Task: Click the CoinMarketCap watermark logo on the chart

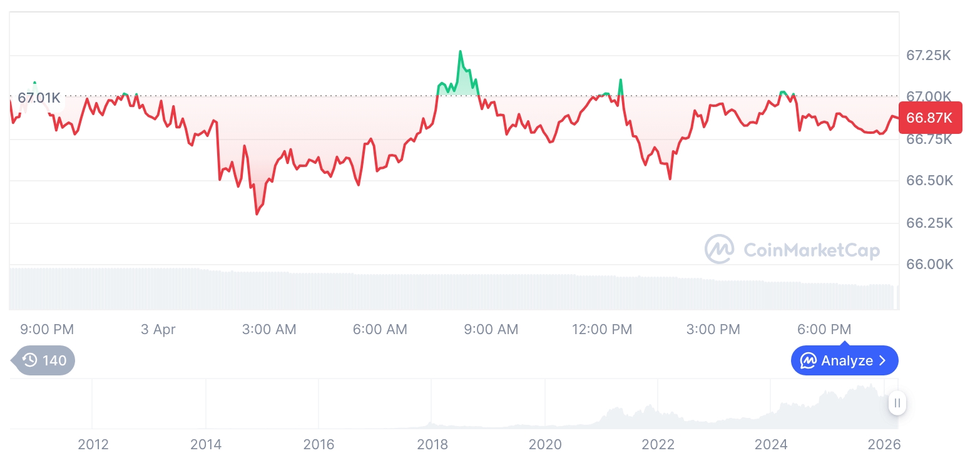Action: [x=719, y=249]
